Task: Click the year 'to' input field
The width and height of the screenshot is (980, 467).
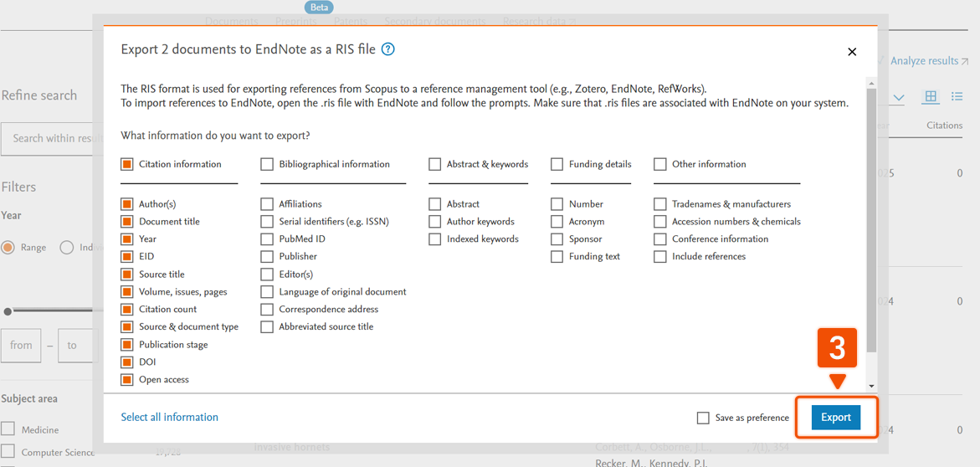Action: 78,345
